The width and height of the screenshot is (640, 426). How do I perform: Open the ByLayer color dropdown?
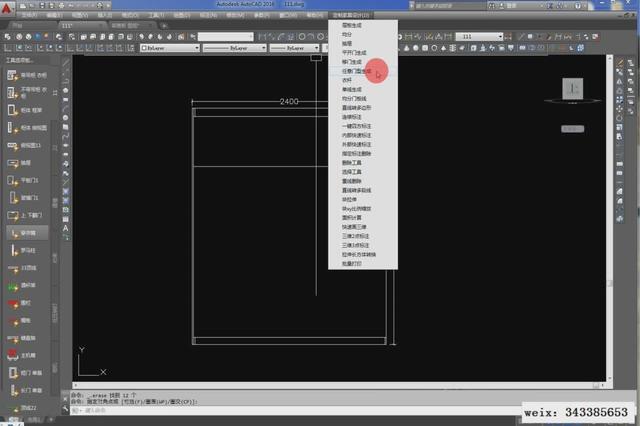(170, 47)
